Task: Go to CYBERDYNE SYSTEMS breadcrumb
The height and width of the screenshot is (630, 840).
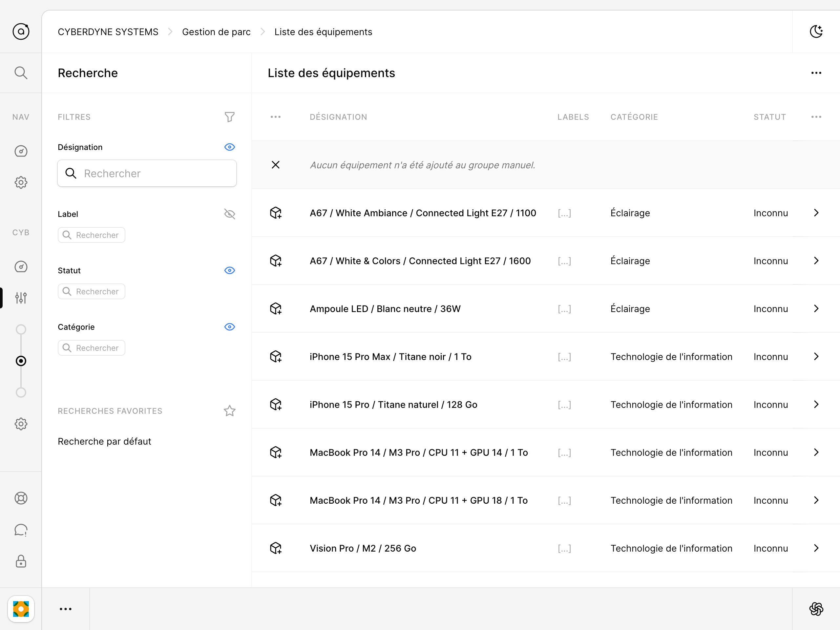Action: click(x=108, y=32)
